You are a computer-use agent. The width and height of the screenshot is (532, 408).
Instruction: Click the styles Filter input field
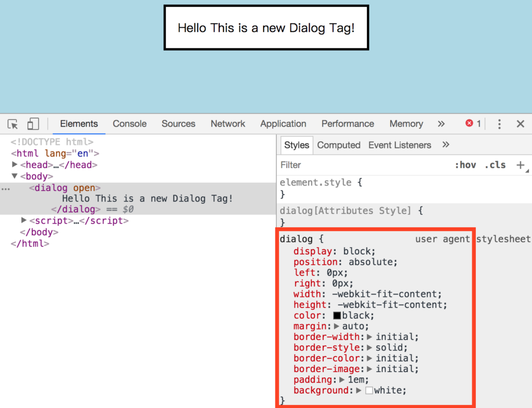[312, 165]
